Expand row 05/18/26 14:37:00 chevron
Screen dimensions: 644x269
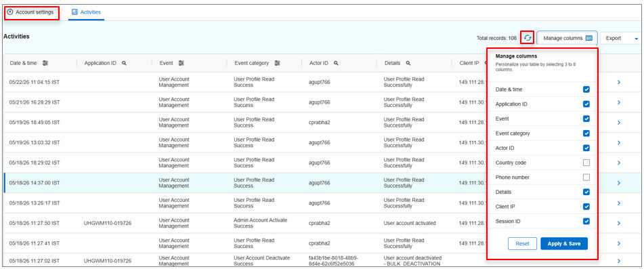coord(618,183)
